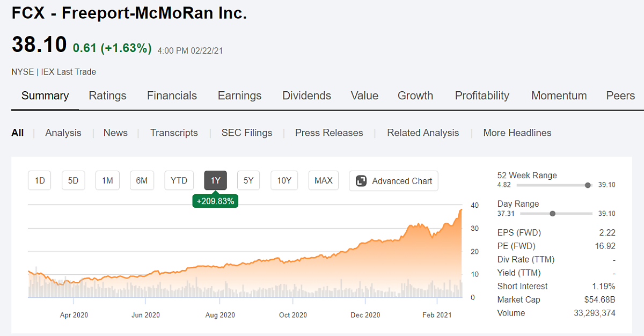Open Related Analysis headlines
Image resolution: width=644 pixels, height=336 pixels.
423,133
